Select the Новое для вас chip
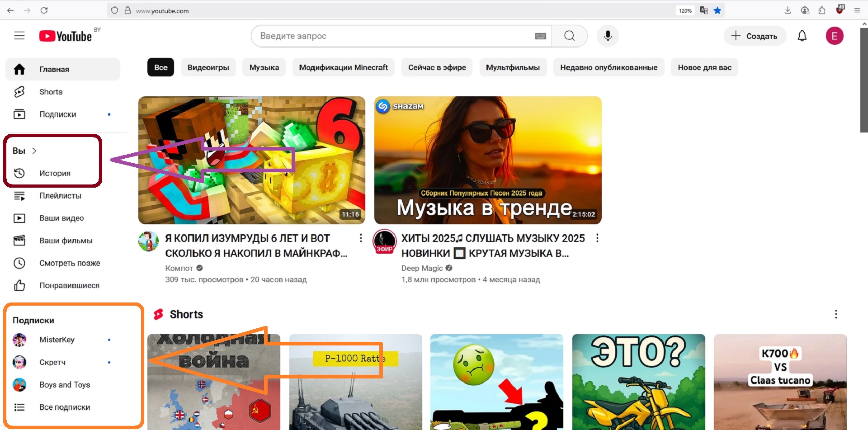This screenshot has width=868, height=430. click(x=704, y=67)
